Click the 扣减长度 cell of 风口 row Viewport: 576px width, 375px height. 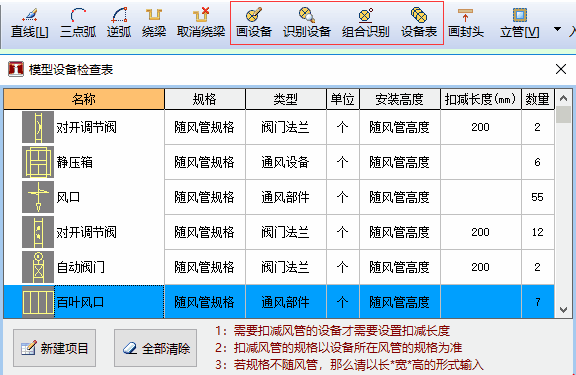click(x=480, y=197)
